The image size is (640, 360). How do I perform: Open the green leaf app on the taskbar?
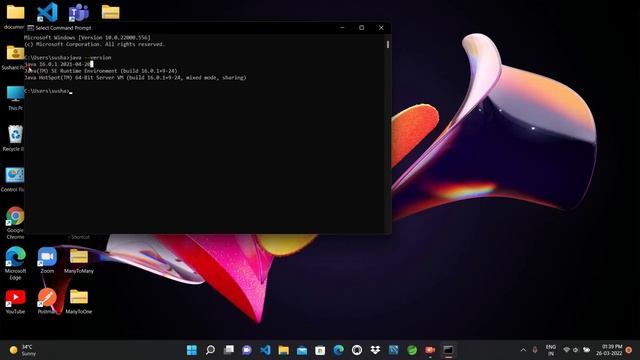click(x=412, y=350)
